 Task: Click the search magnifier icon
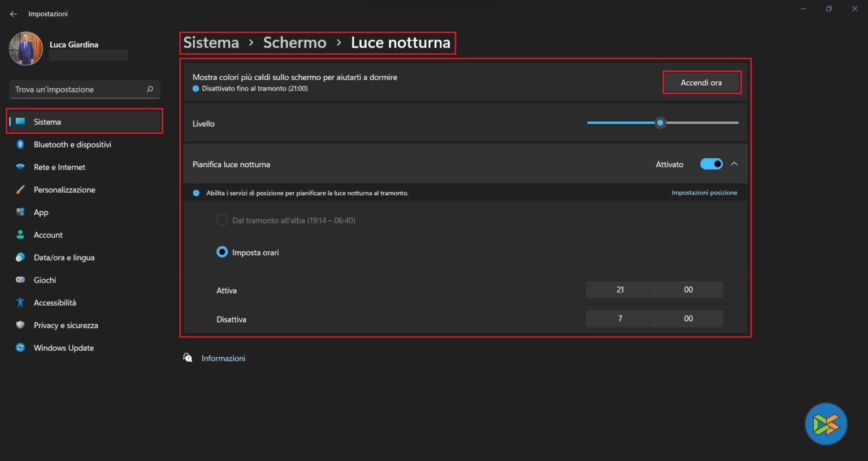coord(150,89)
